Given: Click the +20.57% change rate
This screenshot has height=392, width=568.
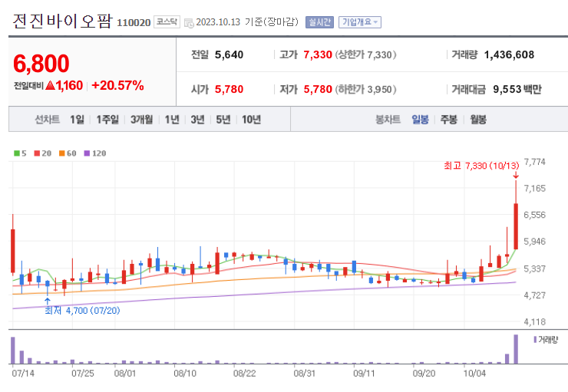Looking at the screenshot, I should [x=117, y=85].
